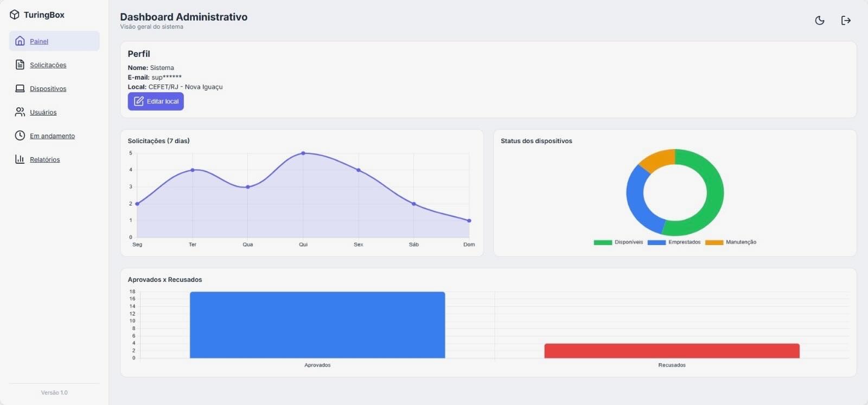Image resolution: width=868 pixels, height=405 pixels.
Task: Click the Dispositivos laptop icon
Action: [20, 88]
